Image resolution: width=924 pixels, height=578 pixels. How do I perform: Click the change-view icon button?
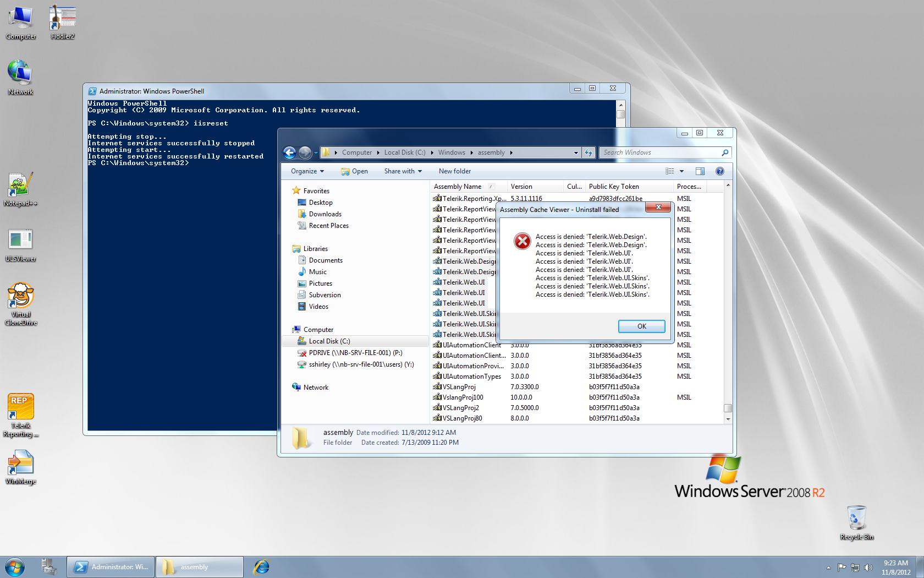tap(669, 171)
